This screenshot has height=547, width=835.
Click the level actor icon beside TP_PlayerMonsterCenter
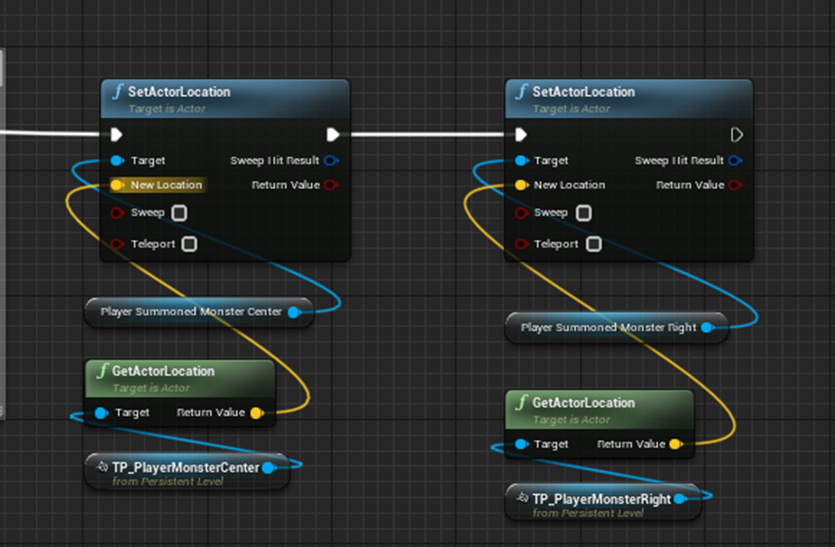pyautogui.click(x=102, y=467)
